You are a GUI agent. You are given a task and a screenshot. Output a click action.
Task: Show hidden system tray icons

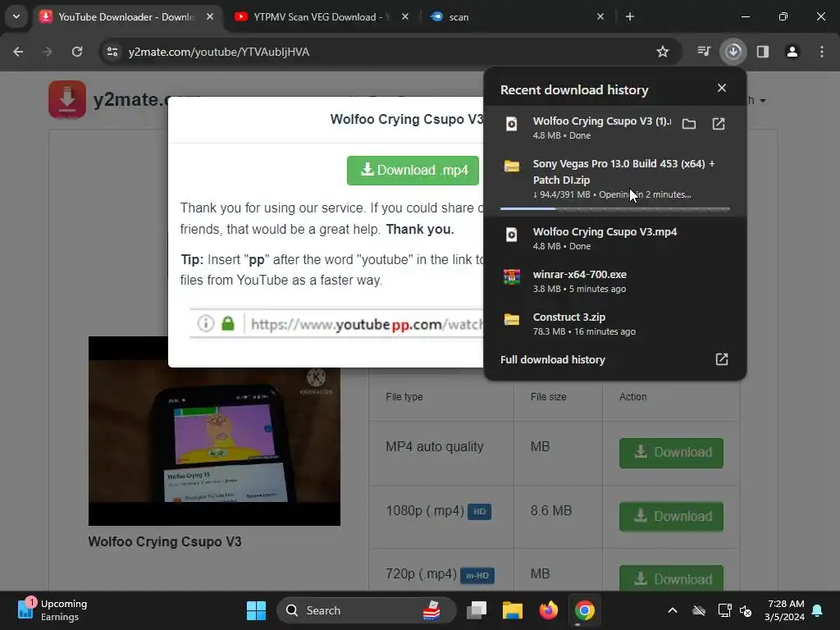pos(673,610)
